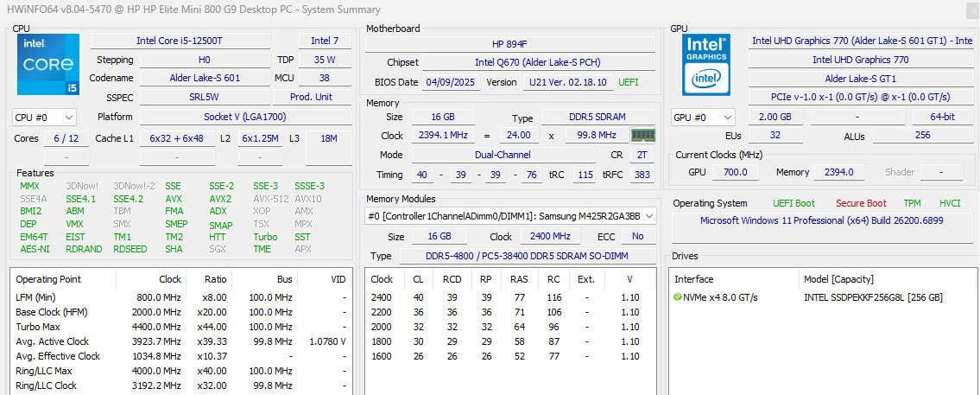Image resolution: width=980 pixels, height=395 pixels.
Task: Click the tRC 115 timing value
Action: click(x=585, y=175)
